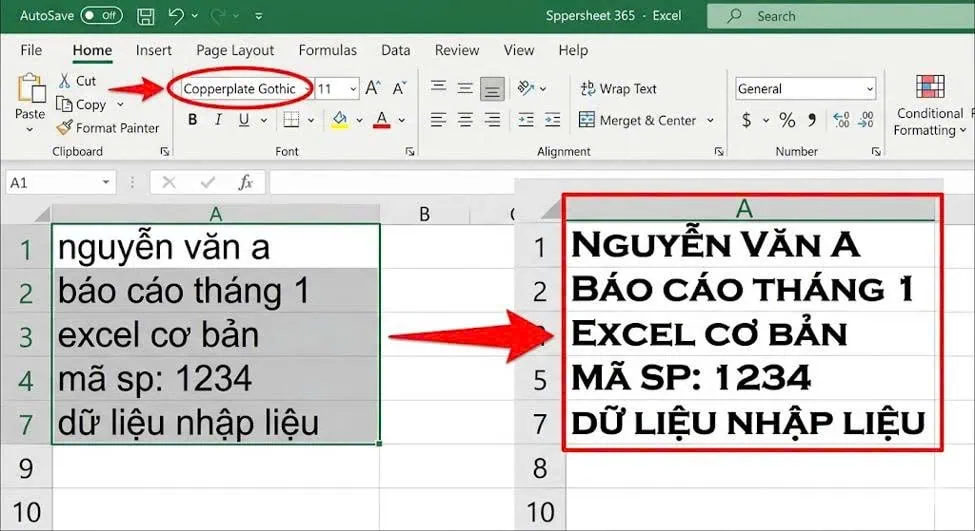Click the Format Painter button
This screenshot has width=975, height=531.
point(108,128)
